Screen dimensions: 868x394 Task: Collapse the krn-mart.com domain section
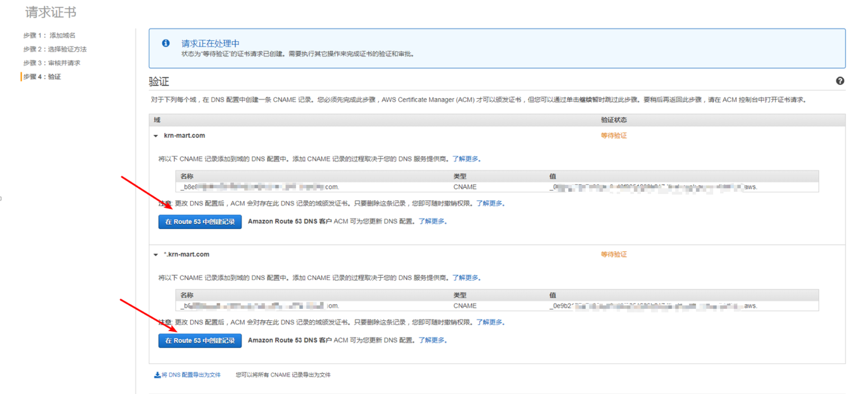[x=156, y=136]
